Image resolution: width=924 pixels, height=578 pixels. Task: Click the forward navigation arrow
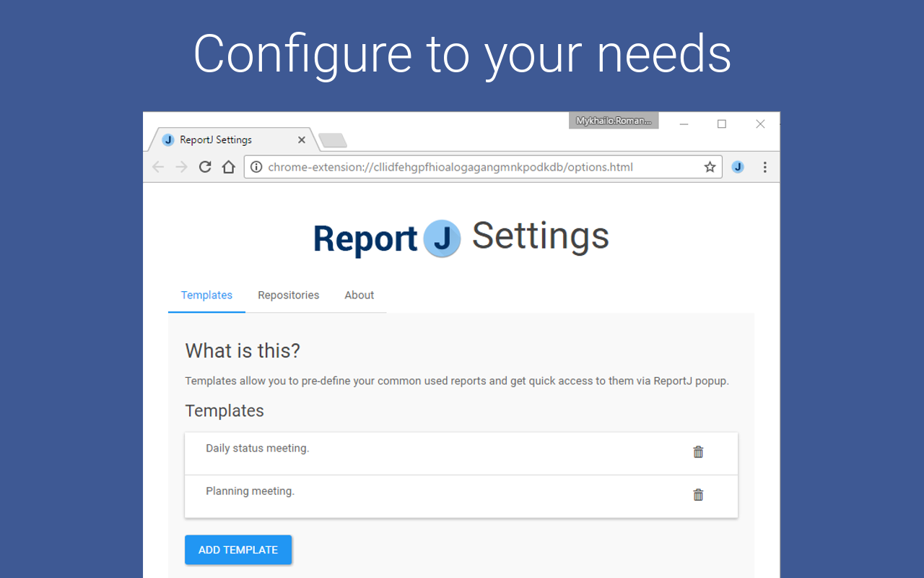pos(181,167)
